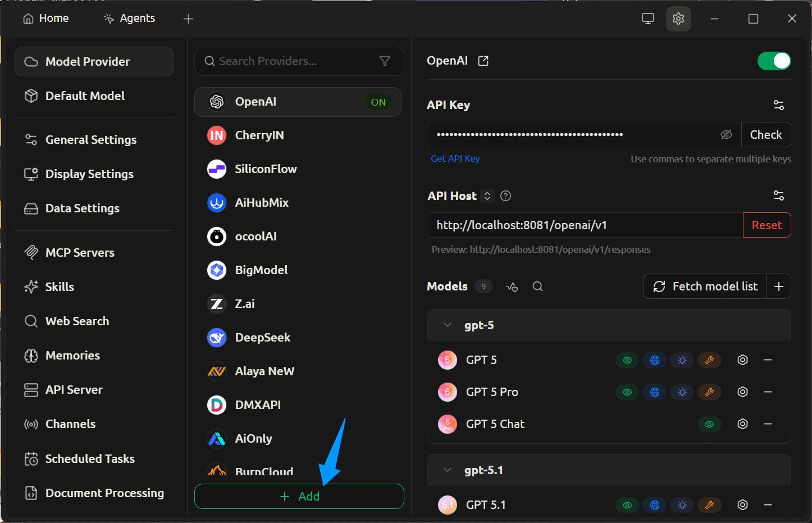Open Data Settings
This screenshot has height=523, width=812.
[x=94, y=208]
